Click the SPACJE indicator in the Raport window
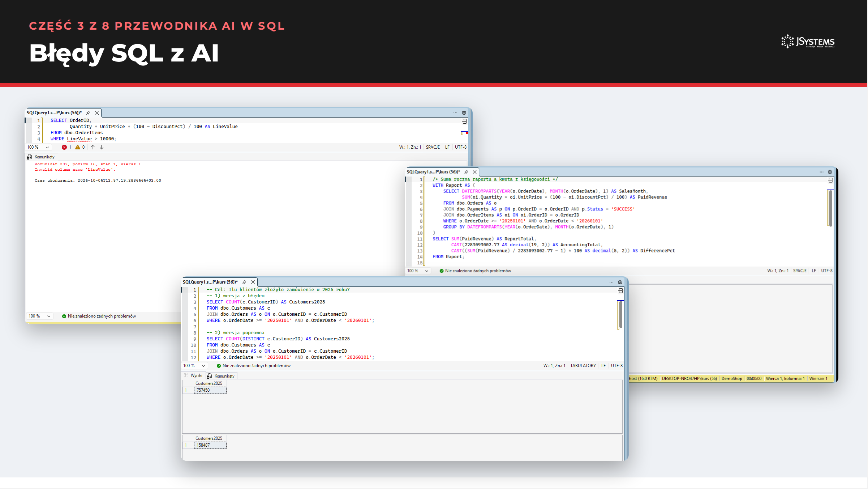The width and height of the screenshot is (868, 489). [800, 271]
